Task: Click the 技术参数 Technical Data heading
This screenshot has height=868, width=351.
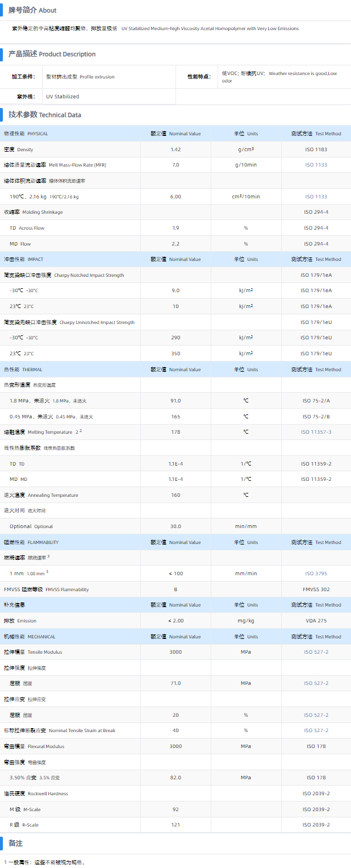Action: click(x=45, y=115)
